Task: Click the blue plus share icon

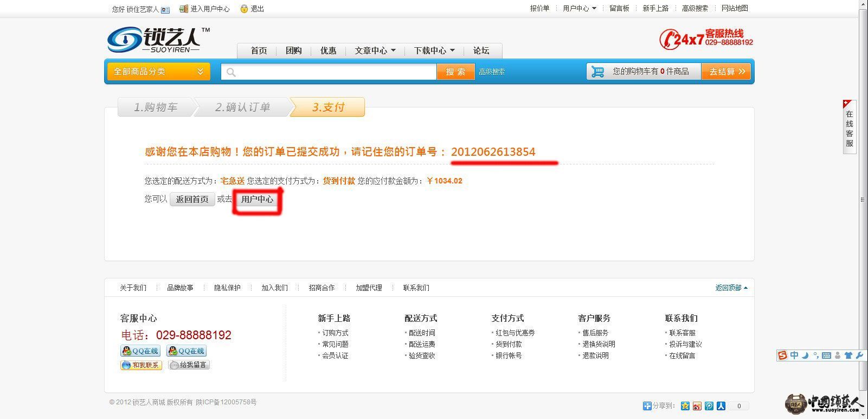Action: click(647, 406)
